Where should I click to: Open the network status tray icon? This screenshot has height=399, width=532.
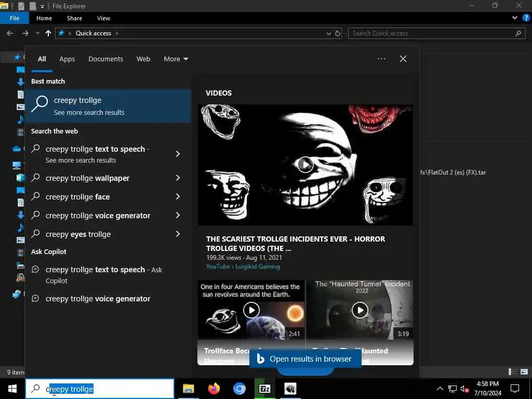coord(453,389)
